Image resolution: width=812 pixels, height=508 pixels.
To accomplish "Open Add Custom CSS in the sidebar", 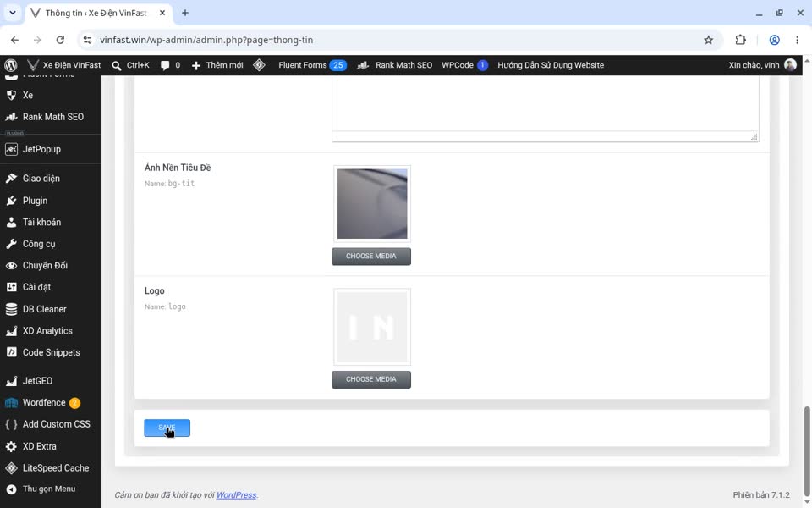I will tap(51, 424).
